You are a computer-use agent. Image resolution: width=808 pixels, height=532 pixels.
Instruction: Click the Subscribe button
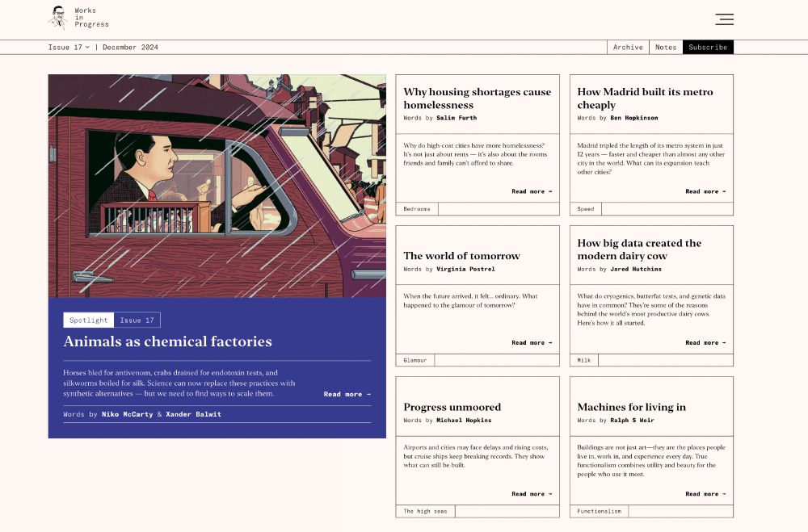[708, 47]
